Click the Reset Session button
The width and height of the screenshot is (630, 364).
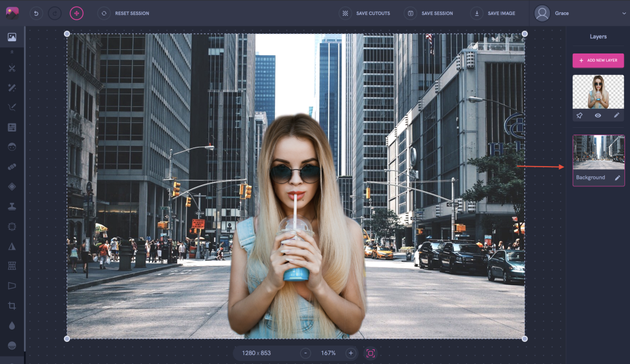[124, 13]
